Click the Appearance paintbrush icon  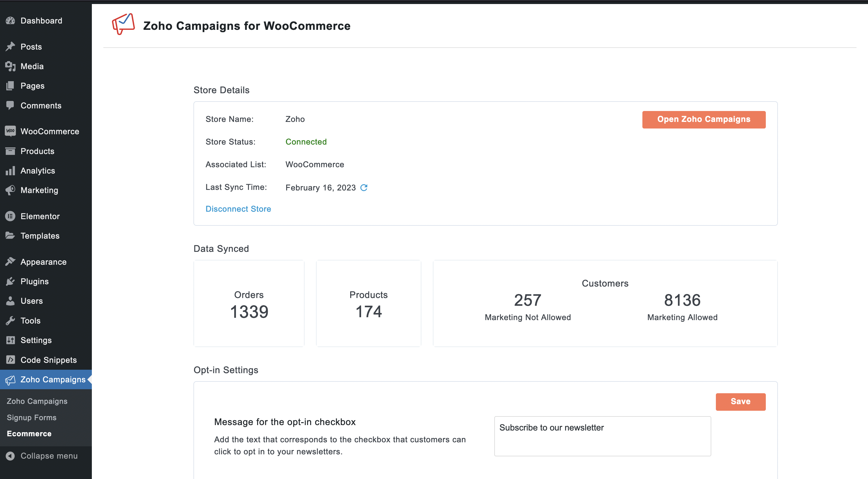click(x=10, y=262)
